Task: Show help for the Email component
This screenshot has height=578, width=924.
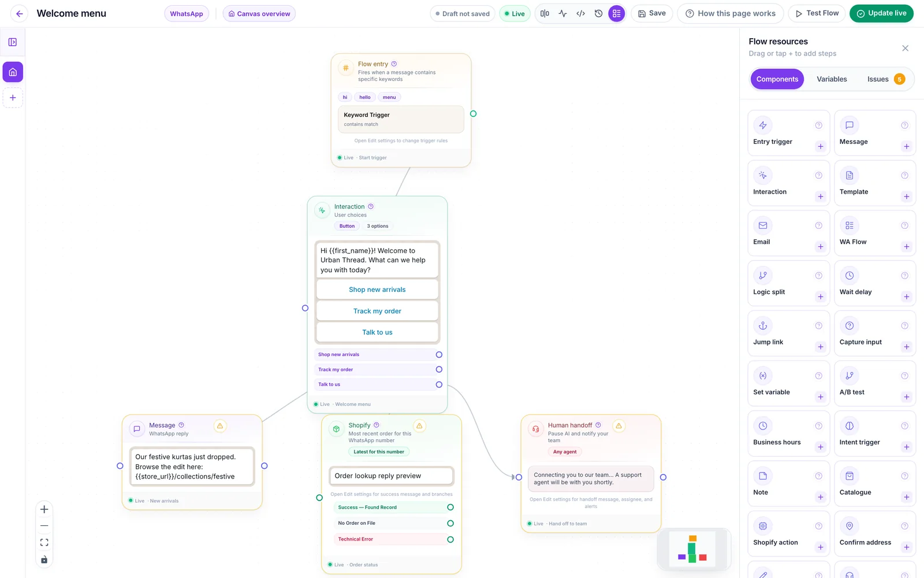Action: point(819,225)
